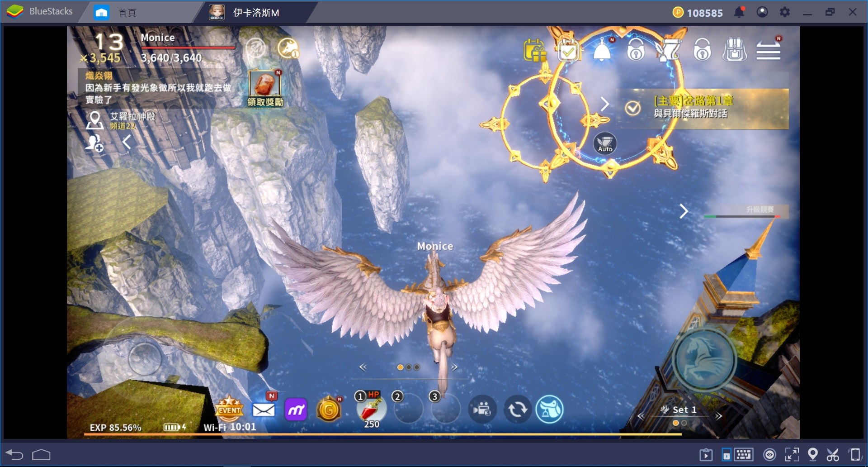The width and height of the screenshot is (868, 467).
Task: Open the purple m app icon
Action: (296, 410)
